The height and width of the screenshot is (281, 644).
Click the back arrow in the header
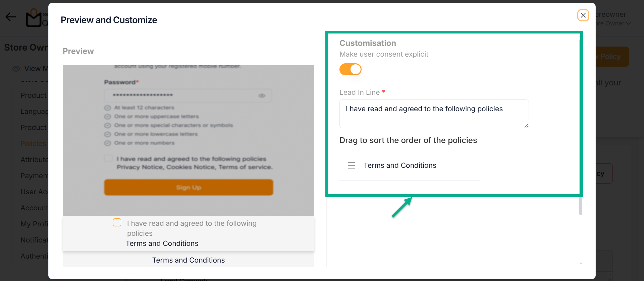click(x=11, y=17)
